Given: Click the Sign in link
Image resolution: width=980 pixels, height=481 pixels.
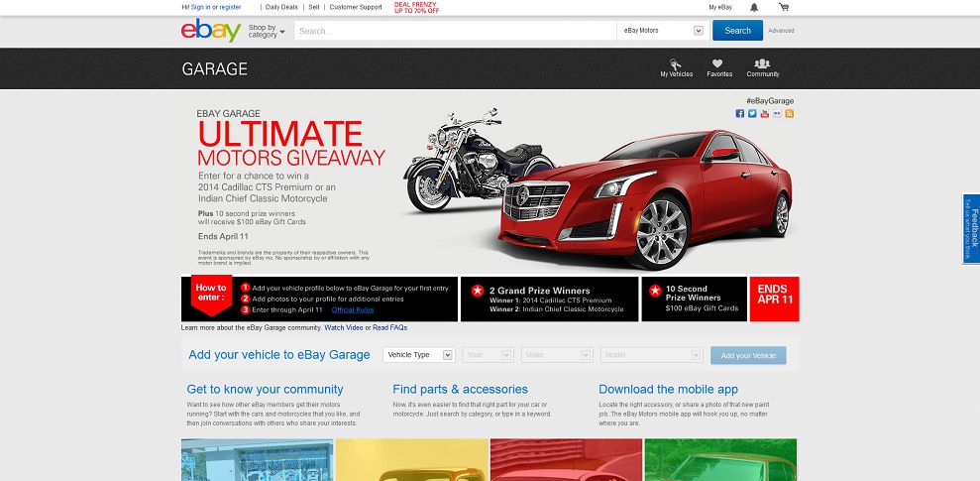Looking at the screenshot, I should [200, 8].
